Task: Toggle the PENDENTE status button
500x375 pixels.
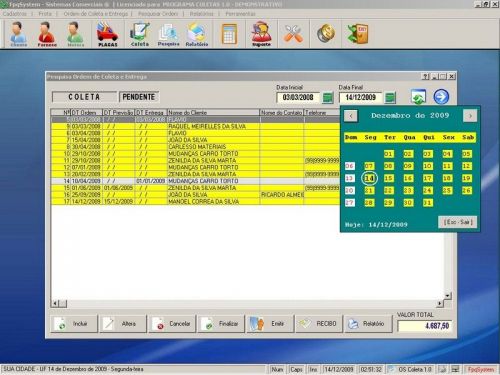Action: point(139,97)
